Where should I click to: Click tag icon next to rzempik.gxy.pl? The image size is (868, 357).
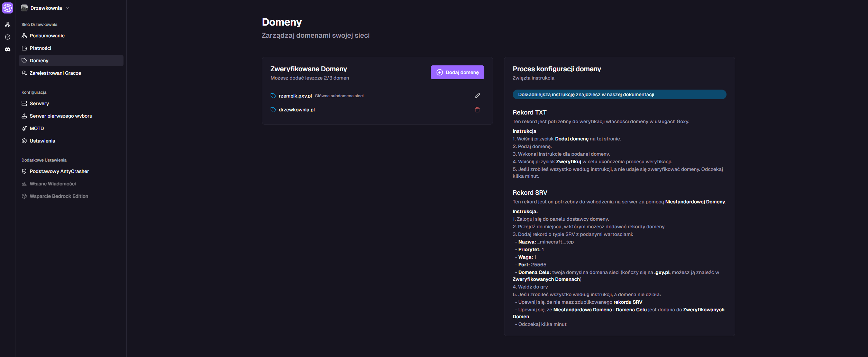[273, 96]
